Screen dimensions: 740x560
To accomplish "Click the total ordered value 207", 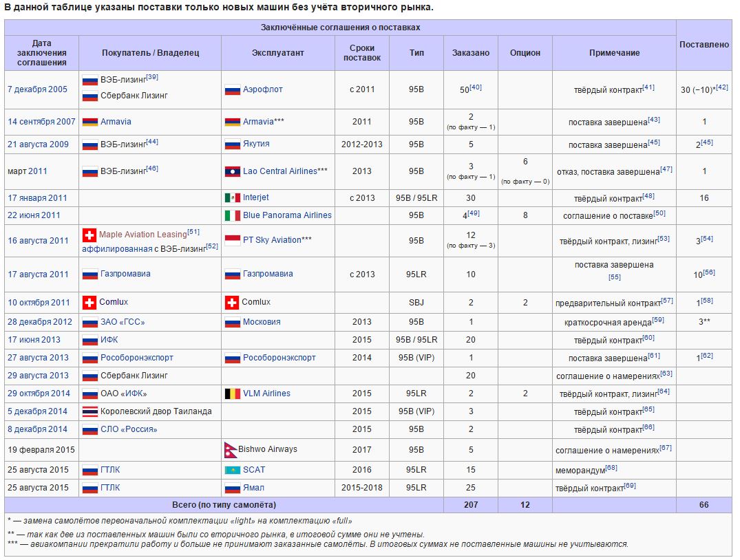I will point(471,504).
